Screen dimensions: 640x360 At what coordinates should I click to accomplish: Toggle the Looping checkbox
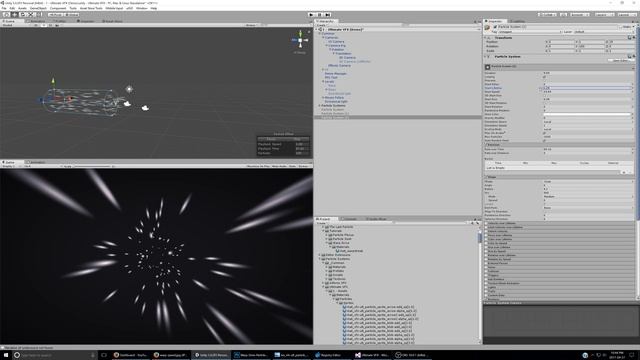[545, 77]
